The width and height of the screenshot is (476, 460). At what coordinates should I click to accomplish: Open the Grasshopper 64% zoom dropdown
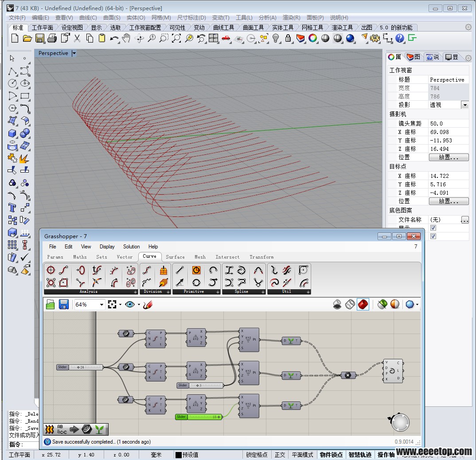(101, 304)
